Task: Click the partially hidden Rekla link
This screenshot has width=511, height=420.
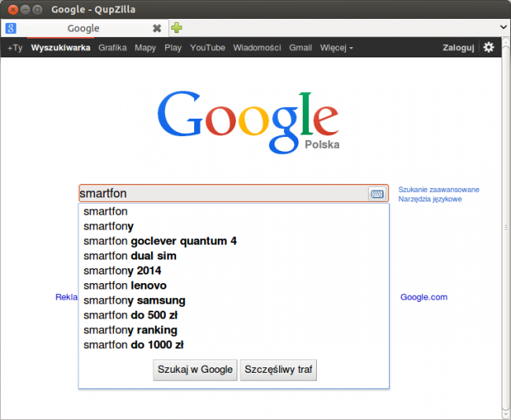Action: (x=67, y=297)
